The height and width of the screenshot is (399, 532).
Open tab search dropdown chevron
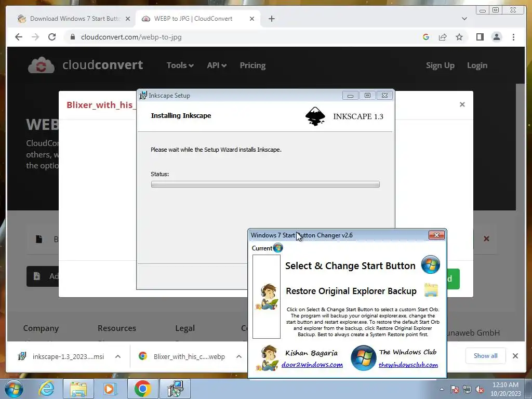click(464, 19)
